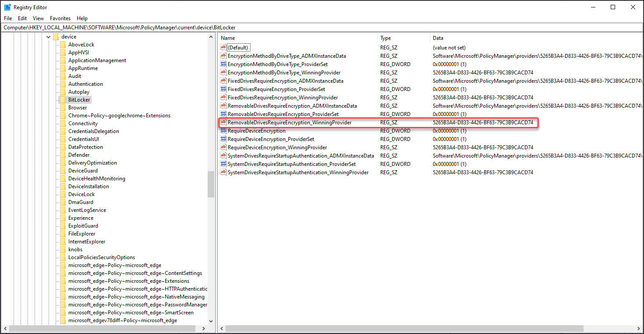644x334 pixels.
Task: Click the DWORD icon of SystemDrivesRequireStartupAuthentication_ProviderSet
Action: (223, 164)
